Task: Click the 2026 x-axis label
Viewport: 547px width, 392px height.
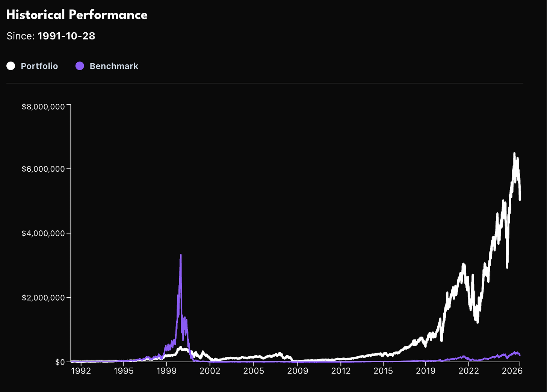Action: click(x=513, y=371)
